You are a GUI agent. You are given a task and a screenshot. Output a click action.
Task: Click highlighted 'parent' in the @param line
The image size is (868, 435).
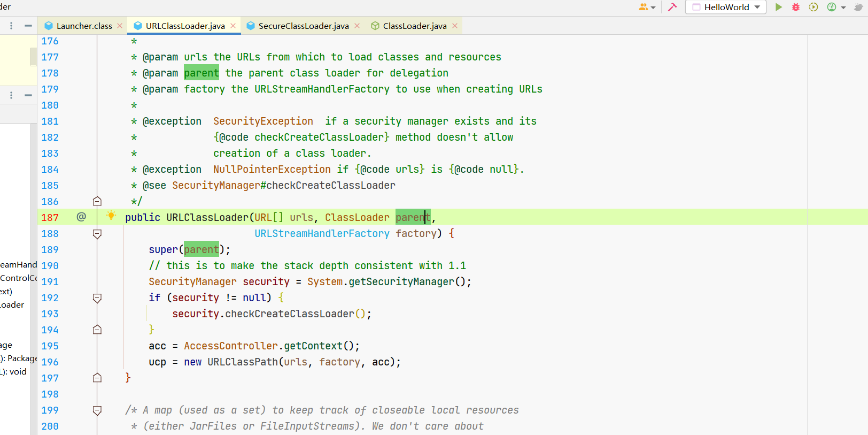coord(201,73)
